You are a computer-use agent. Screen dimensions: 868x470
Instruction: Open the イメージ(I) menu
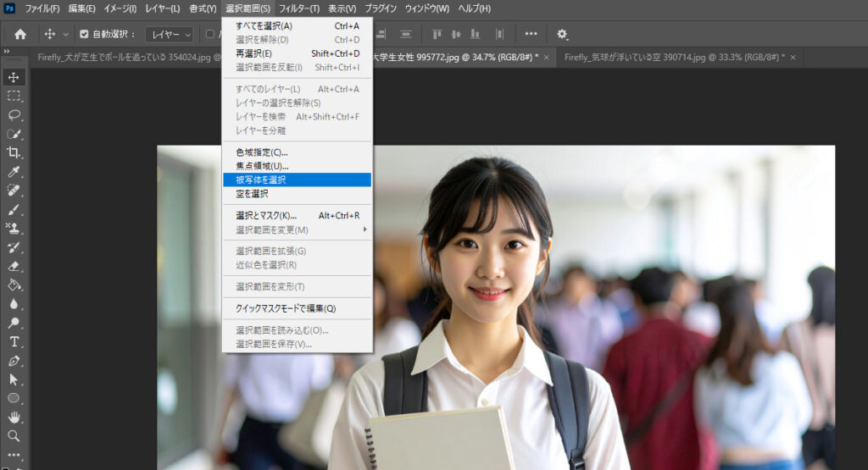(x=120, y=8)
